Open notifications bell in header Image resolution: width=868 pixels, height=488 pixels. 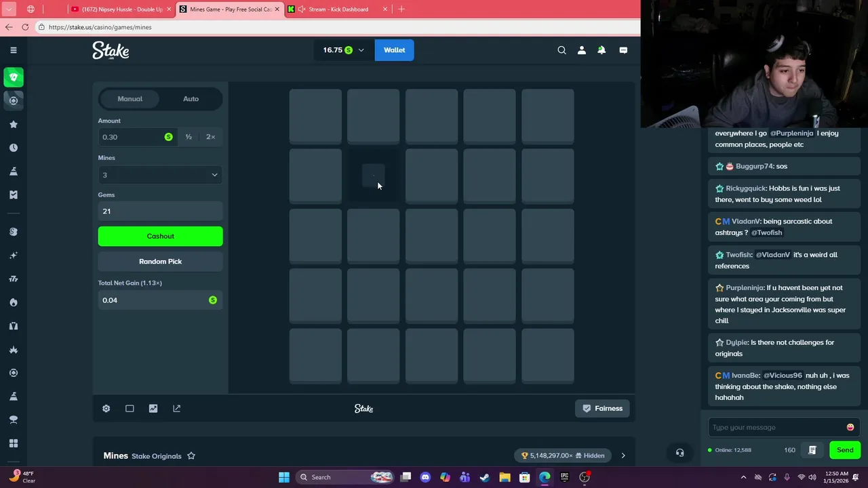pos(601,50)
